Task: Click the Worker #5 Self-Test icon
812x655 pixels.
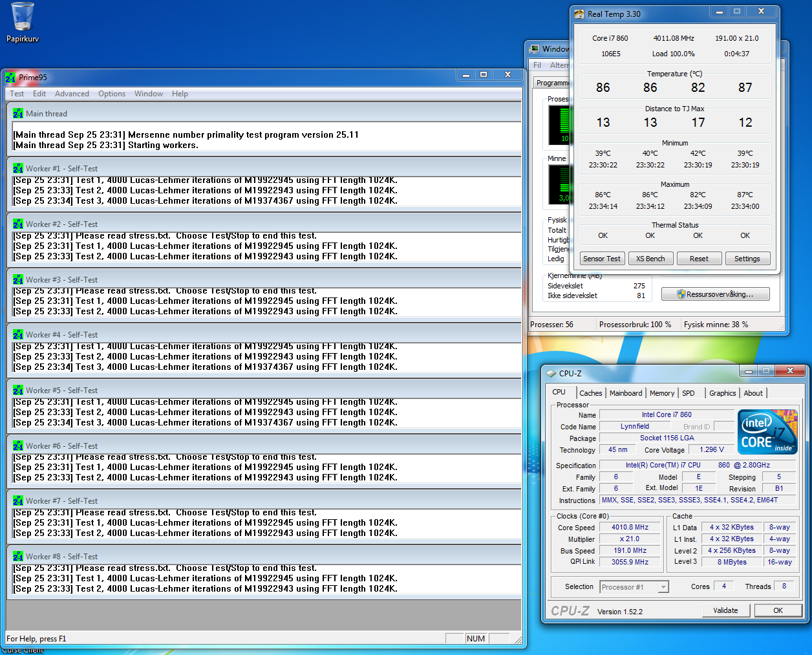Action: point(17,390)
